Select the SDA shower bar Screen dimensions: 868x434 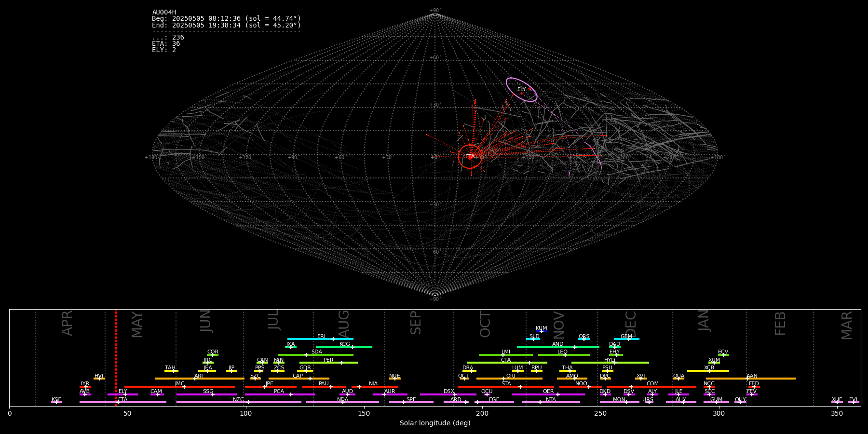click(x=315, y=355)
